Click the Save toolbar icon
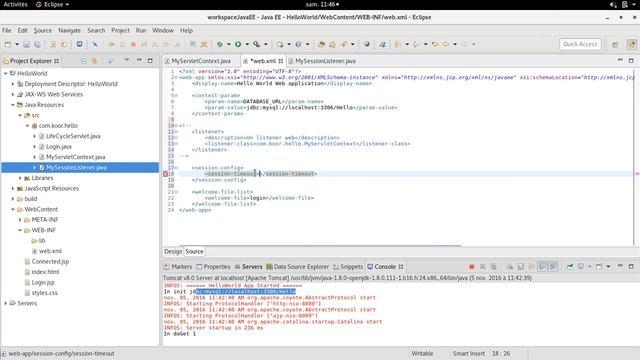The height and width of the screenshot is (360, 640). 26,44
